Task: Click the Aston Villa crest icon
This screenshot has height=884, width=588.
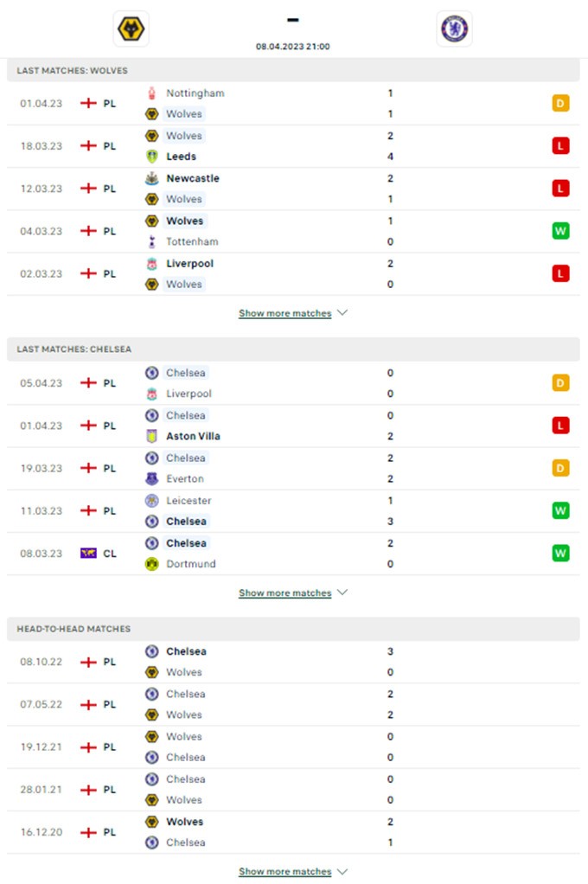Action: pyautogui.click(x=152, y=436)
